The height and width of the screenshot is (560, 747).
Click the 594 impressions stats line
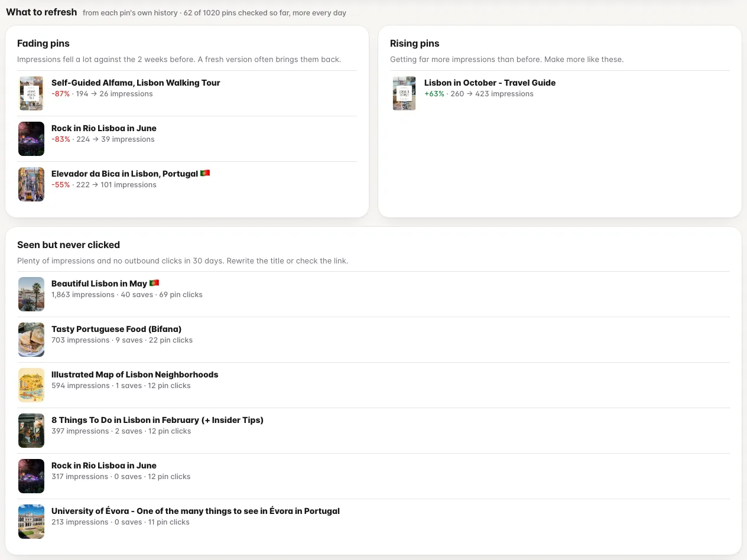pyautogui.click(x=121, y=386)
